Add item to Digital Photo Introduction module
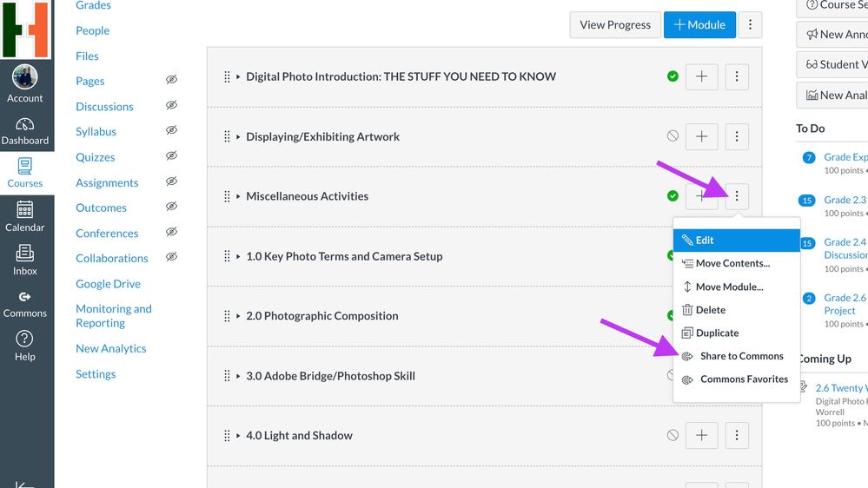The width and height of the screenshot is (868, 488). point(701,76)
